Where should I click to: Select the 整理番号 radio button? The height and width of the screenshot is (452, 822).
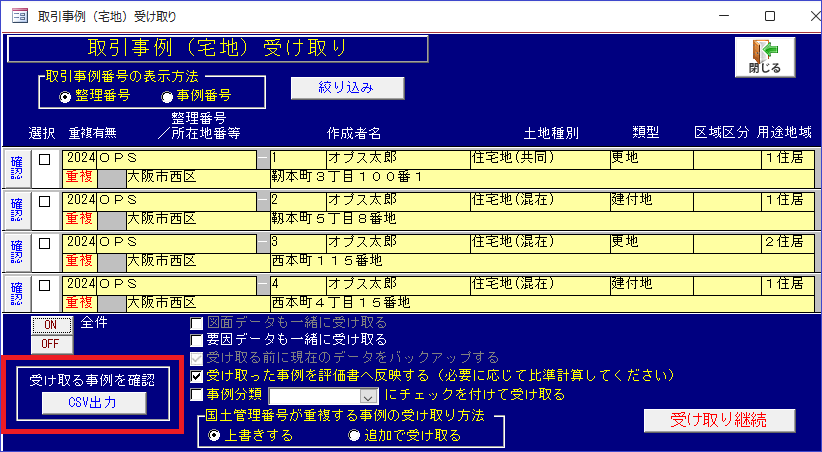tap(66, 97)
